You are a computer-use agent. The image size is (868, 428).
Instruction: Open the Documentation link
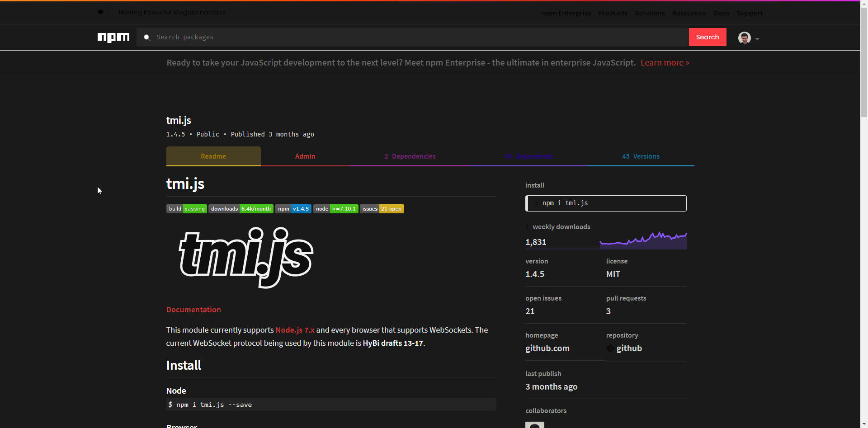point(193,310)
